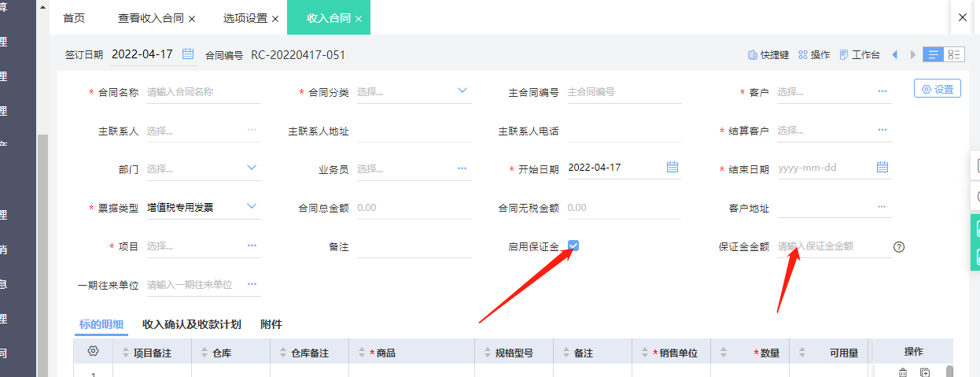Open the 收入确认及收款计划 tab

click(191, 324)
